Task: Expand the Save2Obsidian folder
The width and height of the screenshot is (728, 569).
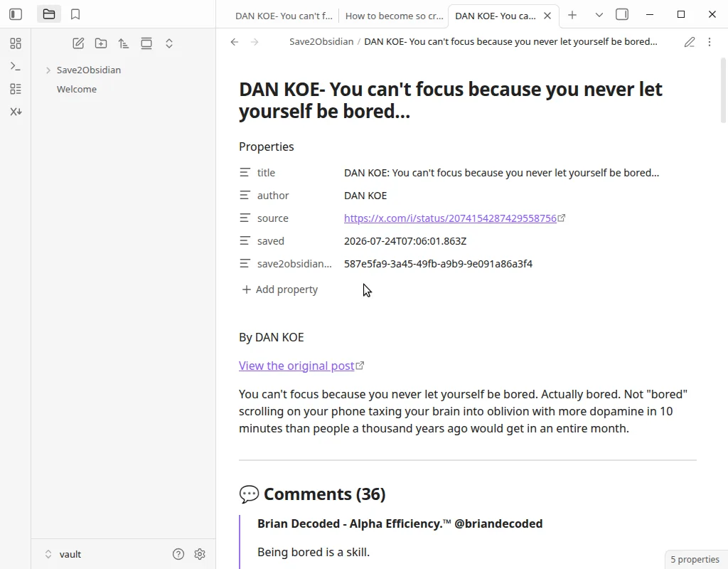Action: coord(48,70)
